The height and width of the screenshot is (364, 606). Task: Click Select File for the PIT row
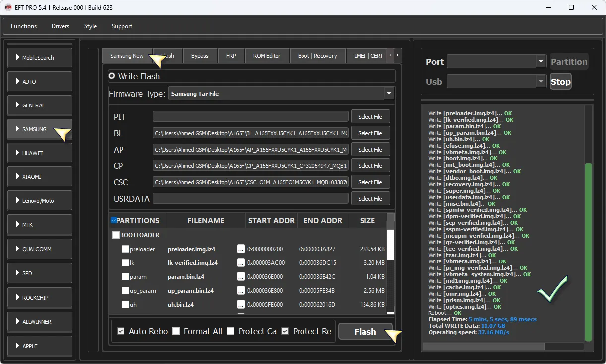click(370, 117)
